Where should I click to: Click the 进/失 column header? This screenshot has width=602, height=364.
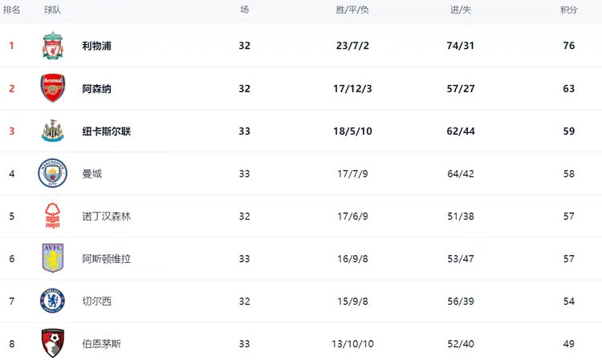coord(461,10)
